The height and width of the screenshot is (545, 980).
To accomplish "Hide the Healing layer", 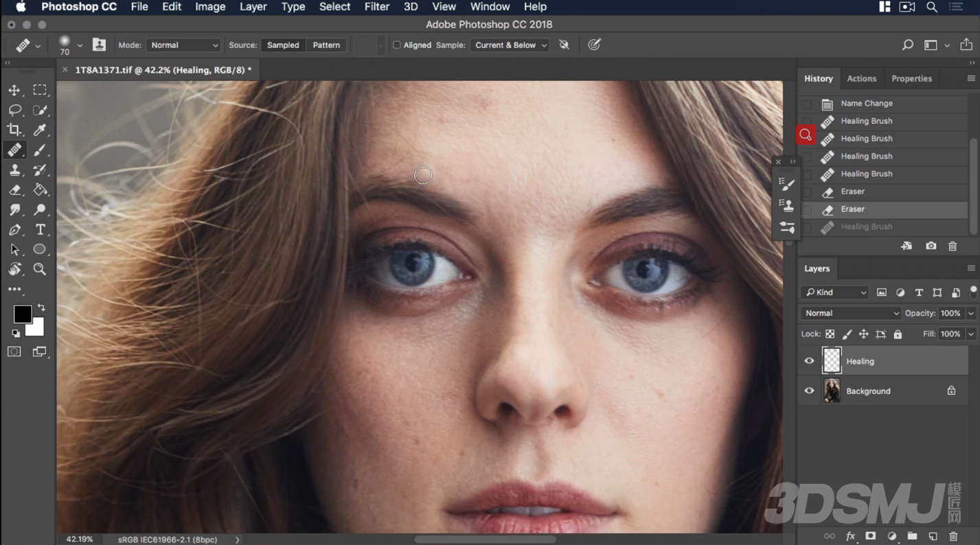I will (809, 361).
